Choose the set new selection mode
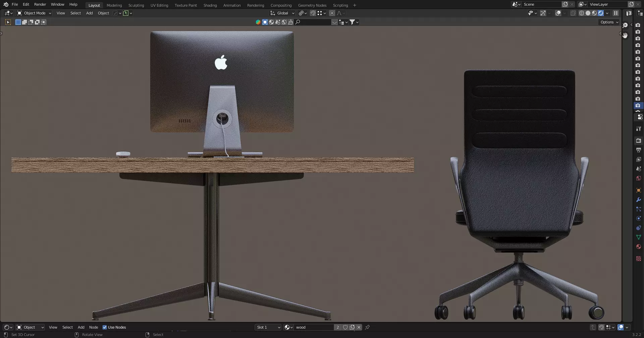Viewport: 644px width, 338px height. tap(18, 22)
